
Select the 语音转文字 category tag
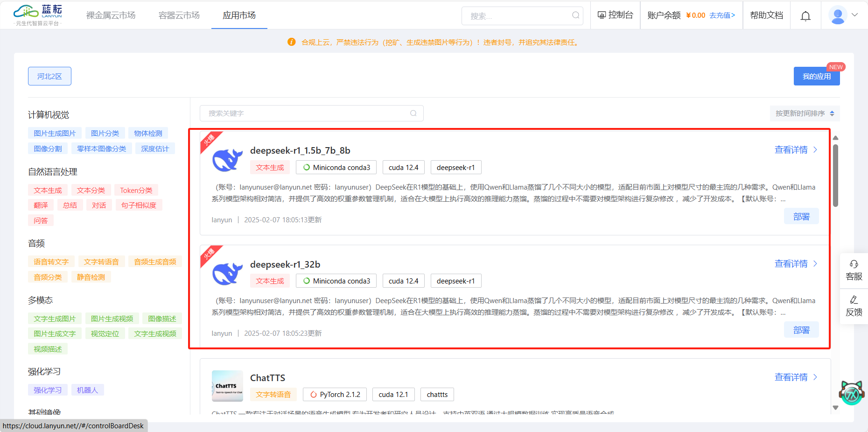click(51, 262)
